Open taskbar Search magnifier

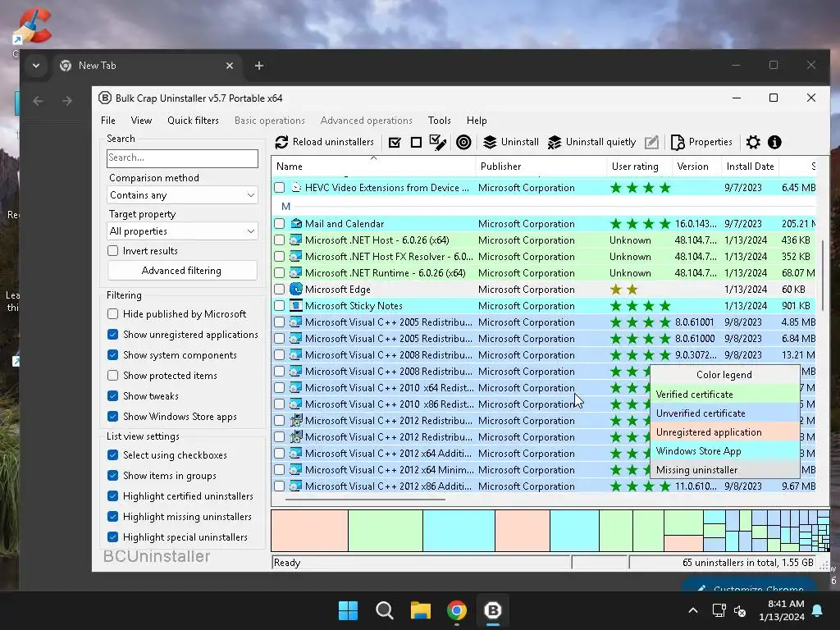click(385, 610)
